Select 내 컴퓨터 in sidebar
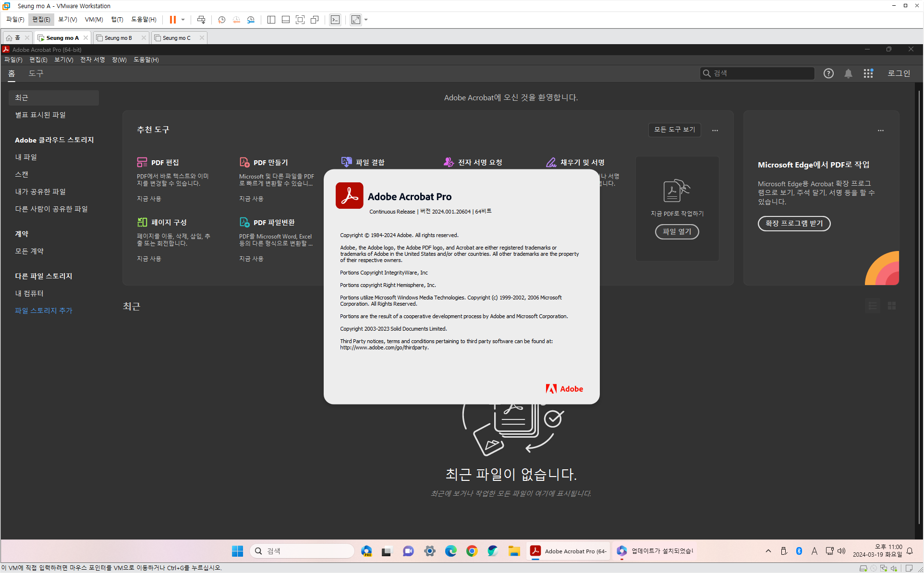Viewport: 924px width, 573px height. click(29, 293)
